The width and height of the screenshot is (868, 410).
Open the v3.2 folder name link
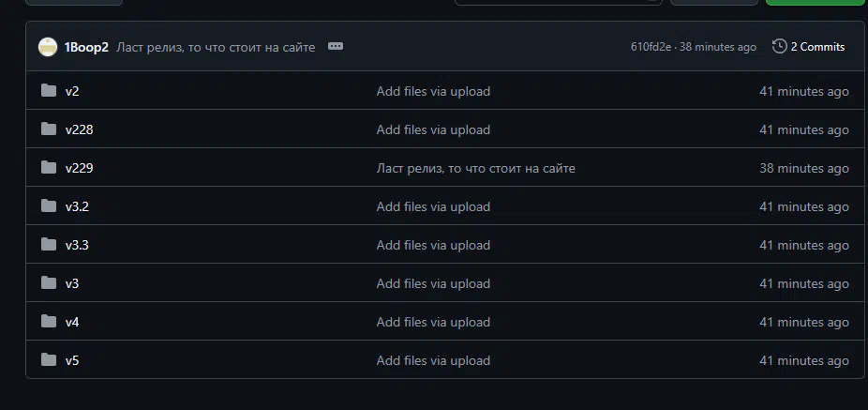(77, 206)
